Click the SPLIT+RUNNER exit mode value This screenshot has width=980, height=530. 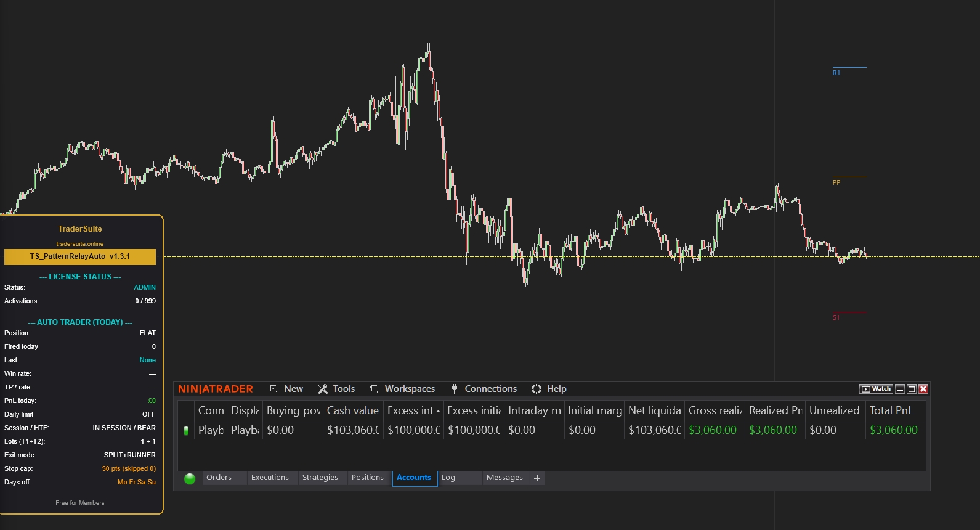130,455
